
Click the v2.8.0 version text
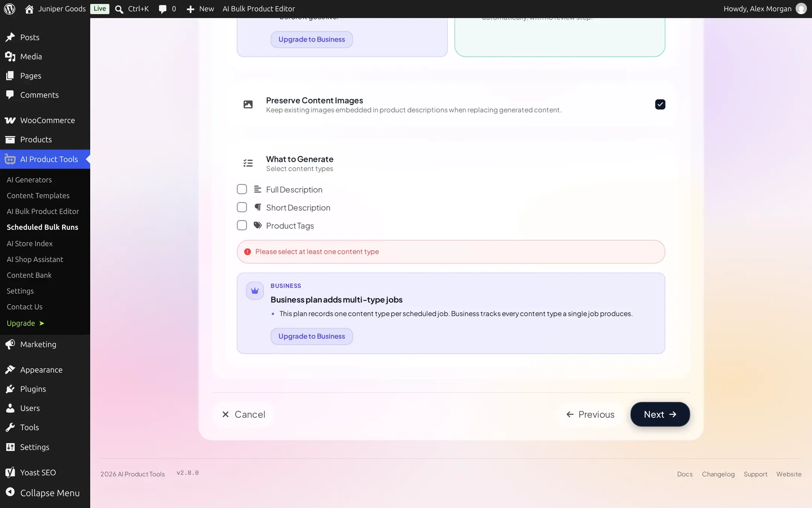(188, 473)
